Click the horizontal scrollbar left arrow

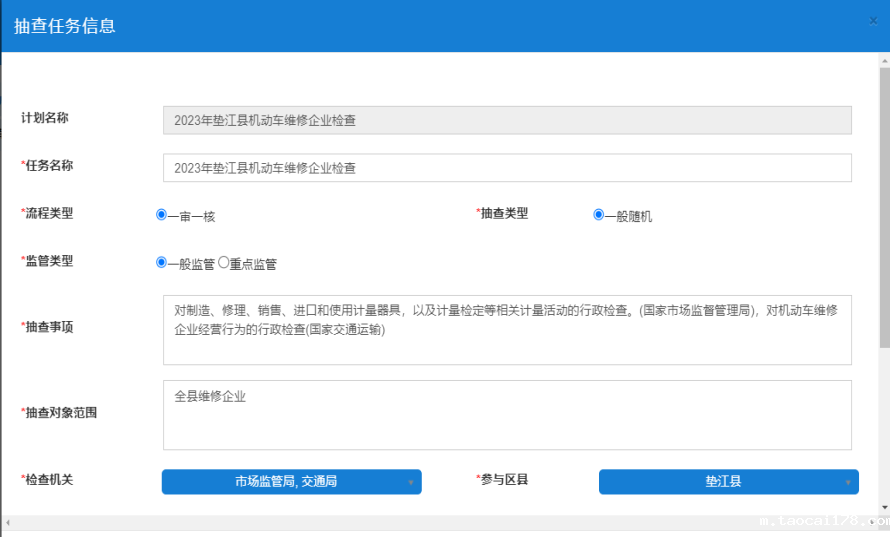pyautogui.click(x=7, y=522)
